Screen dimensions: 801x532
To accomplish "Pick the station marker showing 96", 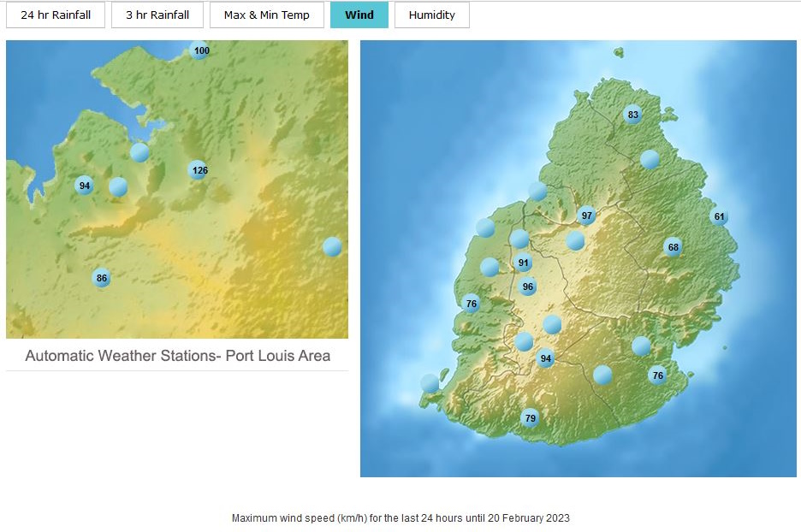I will 527,287.
